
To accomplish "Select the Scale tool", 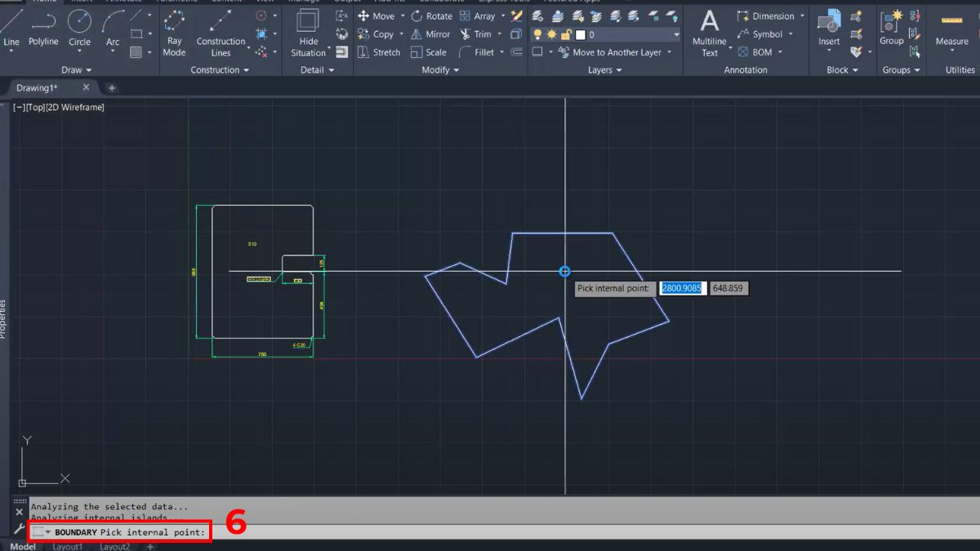I will [x=429, y=52].
